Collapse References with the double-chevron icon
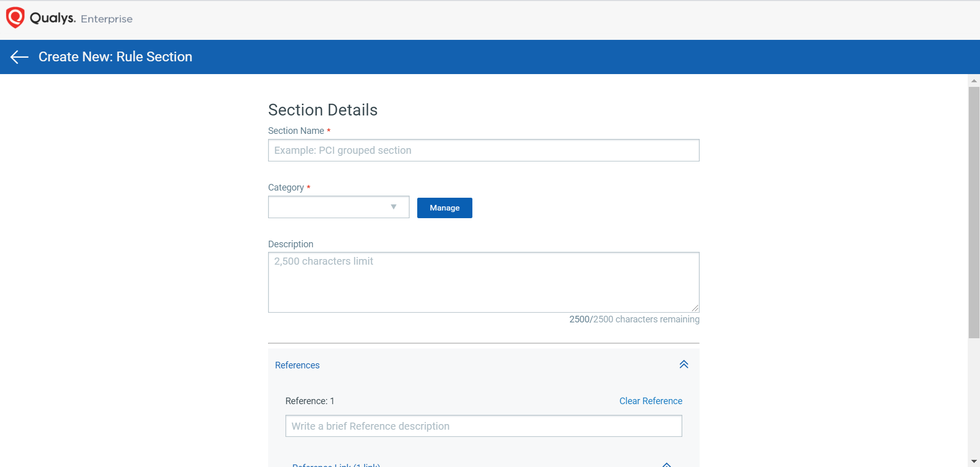This screenshot has width=980, height=467. tap(684, 364)
